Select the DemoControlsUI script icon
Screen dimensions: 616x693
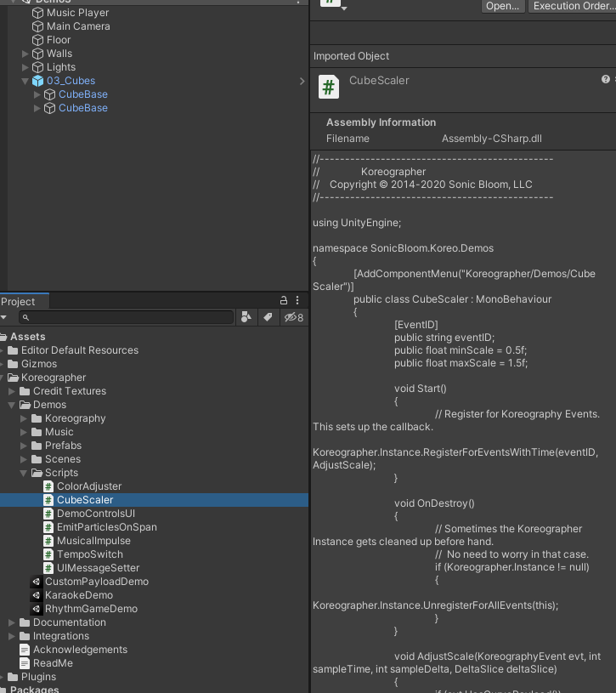[x=48, y=514]
